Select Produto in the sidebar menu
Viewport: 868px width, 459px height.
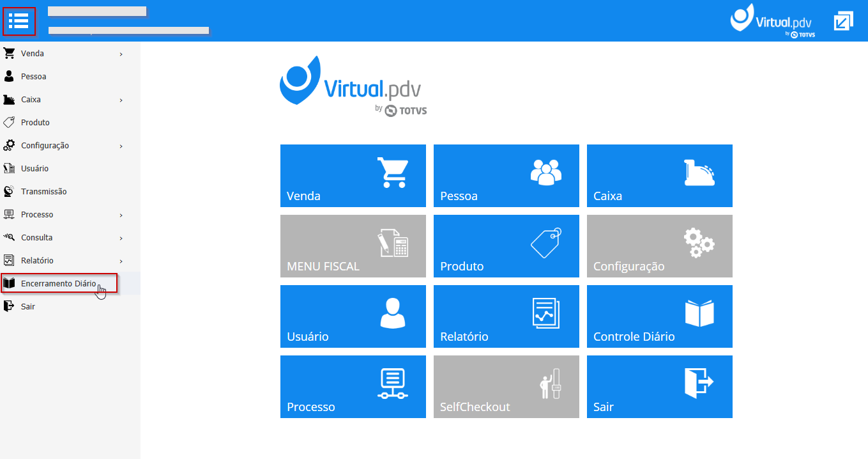point(70,123)
